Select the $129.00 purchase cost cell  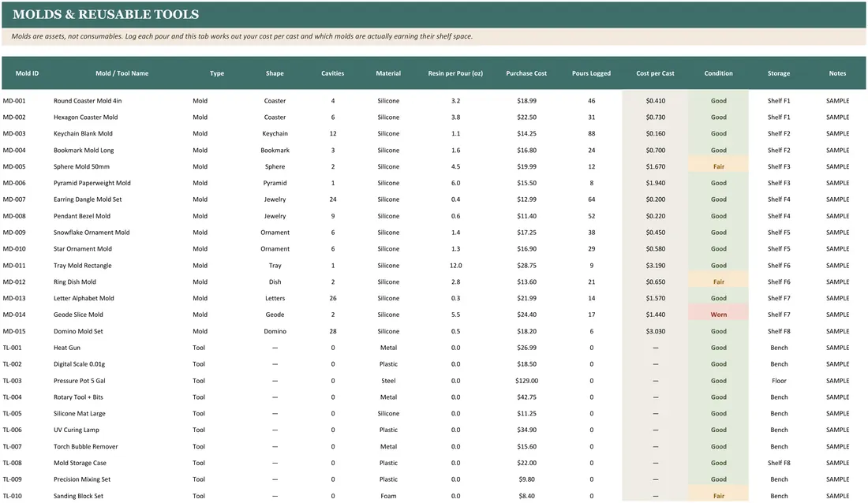click(x=526, y=381)
